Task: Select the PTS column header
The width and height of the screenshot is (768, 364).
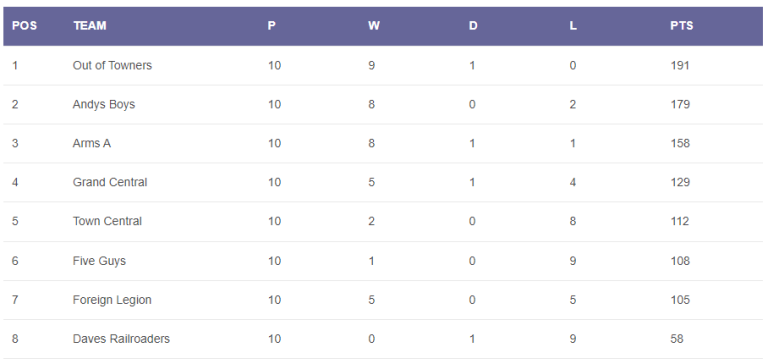Action: (x=682, y=26)
